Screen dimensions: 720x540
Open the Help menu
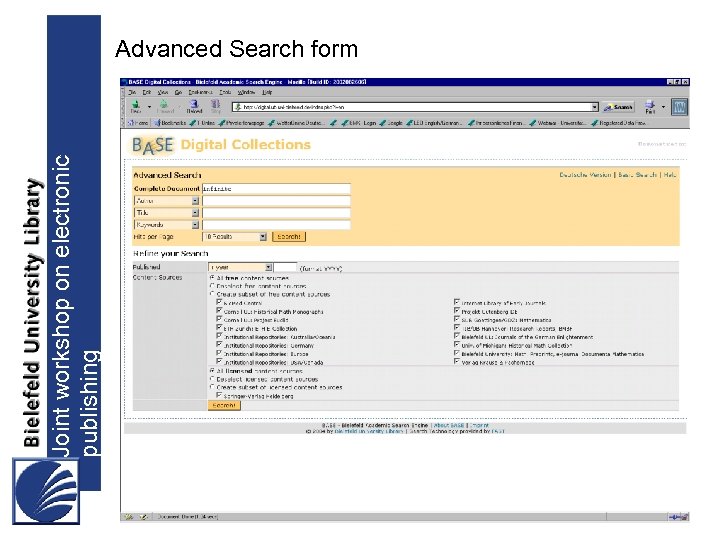pos(267,92)
